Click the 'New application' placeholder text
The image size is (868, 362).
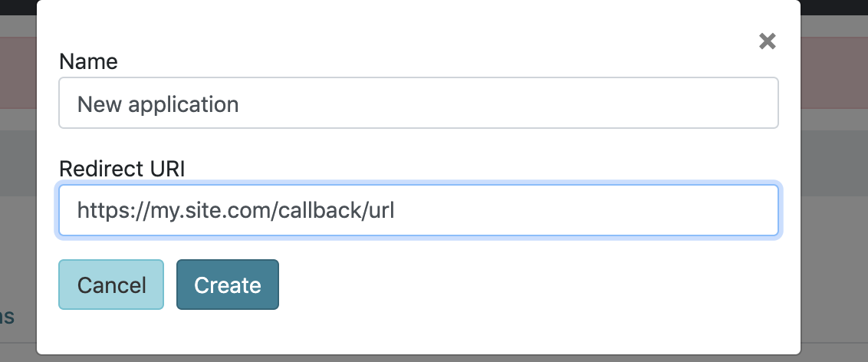[x=158, y=104]
